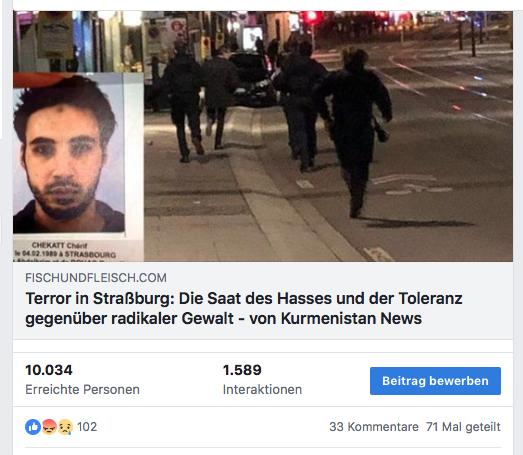
Task: Open the 71 Mal geteilt shares list
Action: pyautogui.click(x=463, y=427)
